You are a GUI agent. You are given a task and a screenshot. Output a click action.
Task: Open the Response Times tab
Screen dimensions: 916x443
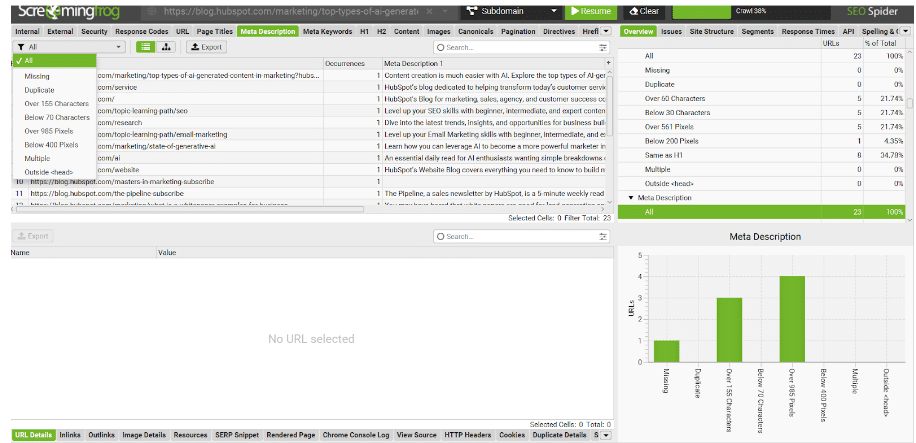808,32
